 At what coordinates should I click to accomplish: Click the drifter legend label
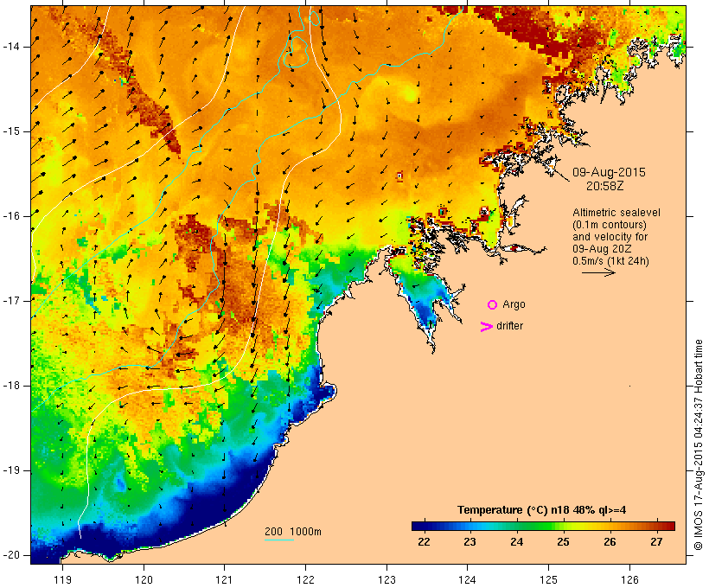[x=509, y=326]
